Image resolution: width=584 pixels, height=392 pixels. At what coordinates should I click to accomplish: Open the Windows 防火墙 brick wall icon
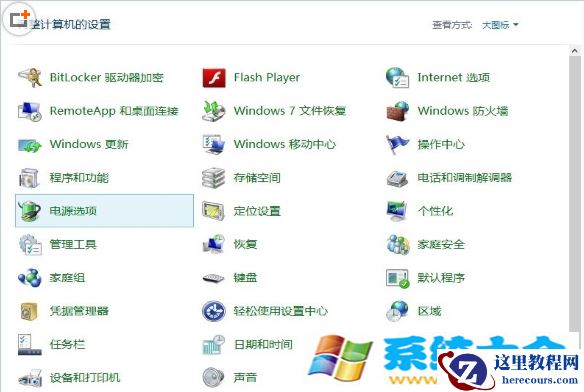coord(397,111)
